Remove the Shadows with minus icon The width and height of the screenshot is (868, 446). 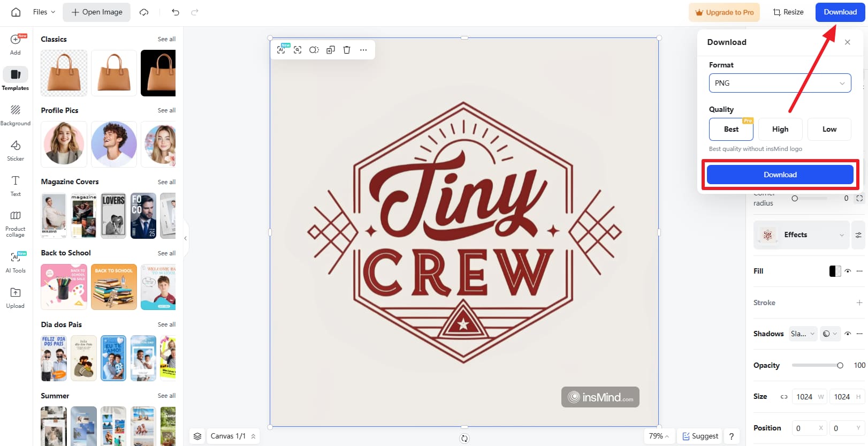[859, 334]
